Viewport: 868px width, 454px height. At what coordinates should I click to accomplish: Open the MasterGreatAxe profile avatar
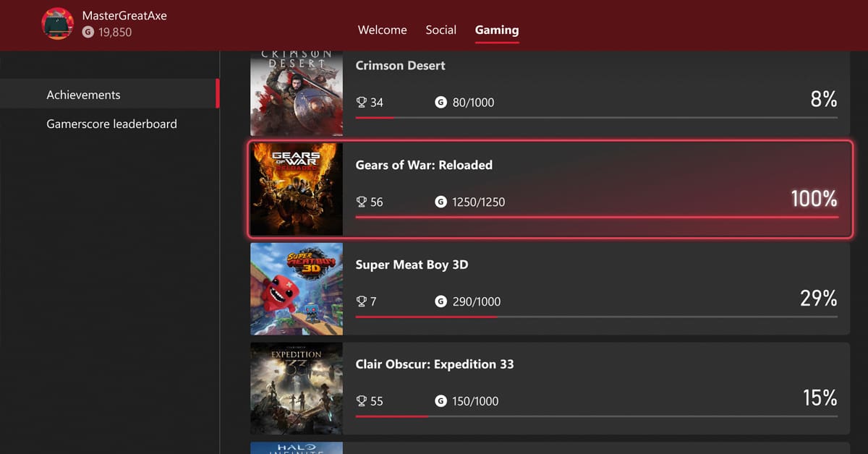(57, 24)
